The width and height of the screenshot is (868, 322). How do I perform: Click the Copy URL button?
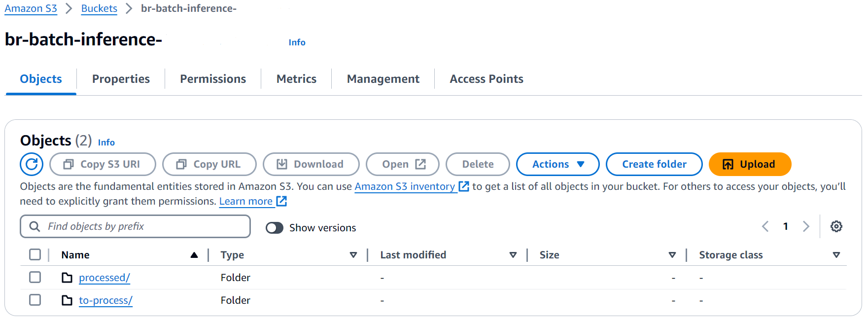[209, 164]
